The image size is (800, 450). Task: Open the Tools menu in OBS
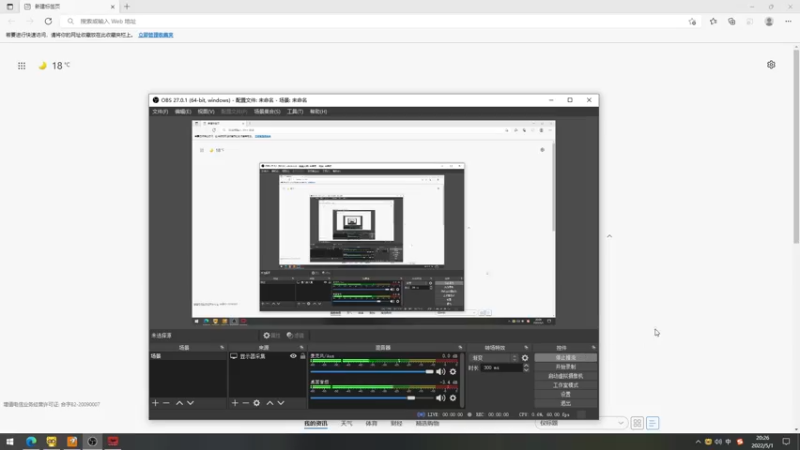pos(295,111)
